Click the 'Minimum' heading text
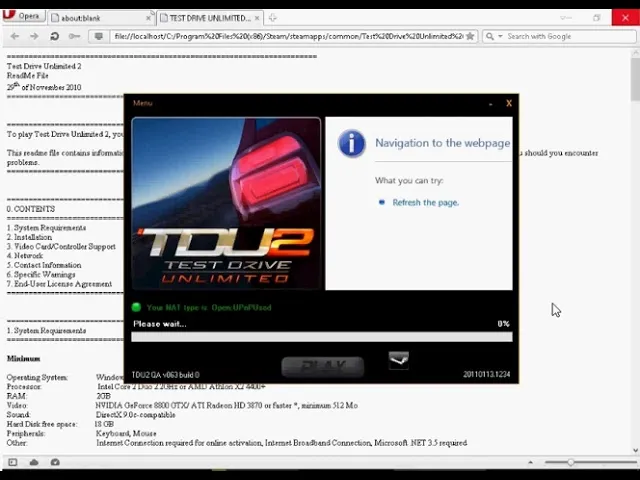Viewport: 640px width, 480px height. pyautogui.click(x=23, y=359)
